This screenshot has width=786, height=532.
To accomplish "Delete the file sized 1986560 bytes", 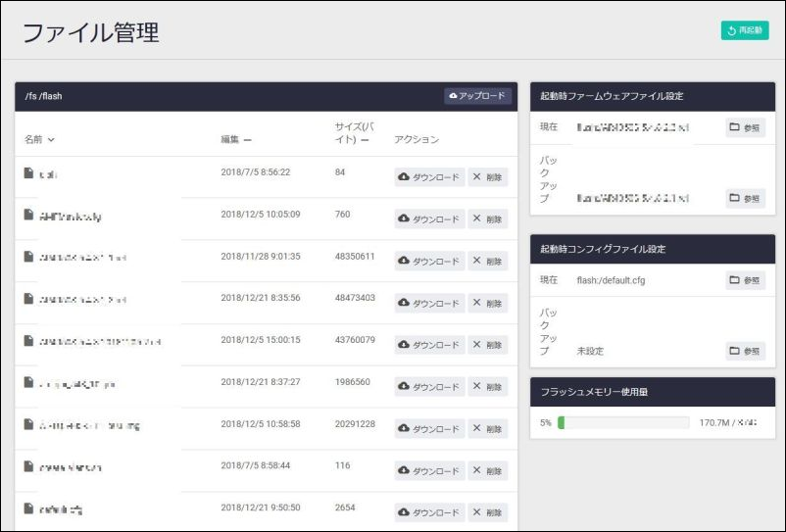I will tap(487, 387).
